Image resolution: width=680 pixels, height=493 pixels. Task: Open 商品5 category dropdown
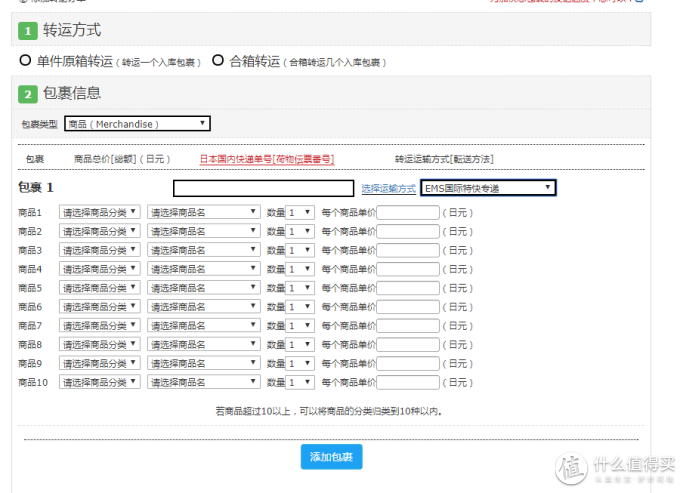click(100, 287)
